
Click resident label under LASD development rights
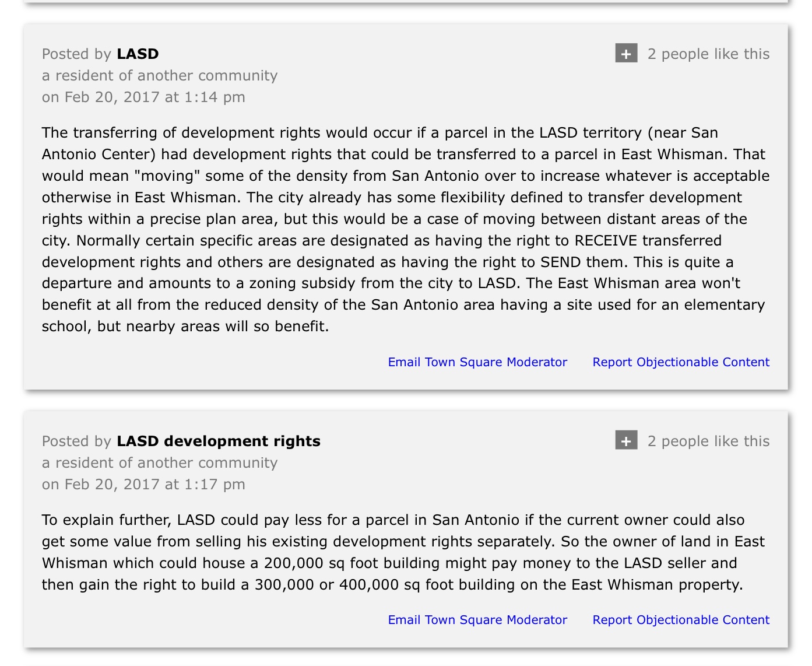click(160, 462)
